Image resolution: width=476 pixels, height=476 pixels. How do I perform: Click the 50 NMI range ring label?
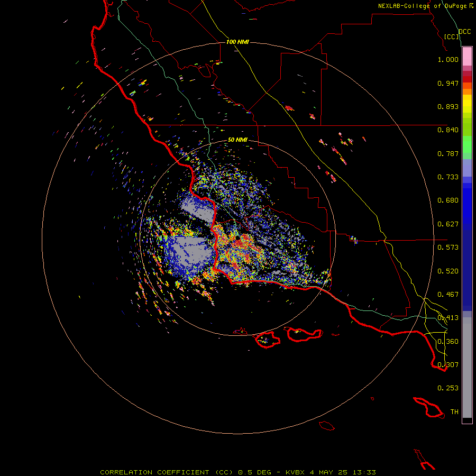click(237, 140)
